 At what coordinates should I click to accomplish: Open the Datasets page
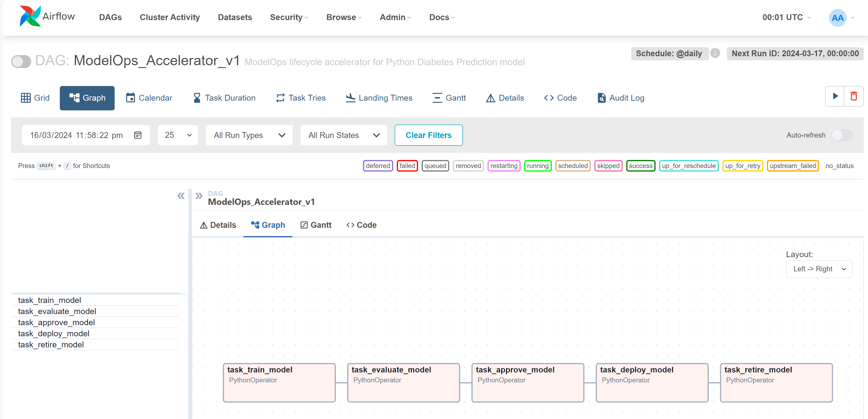pyautogui.click(x=235, y=17)
